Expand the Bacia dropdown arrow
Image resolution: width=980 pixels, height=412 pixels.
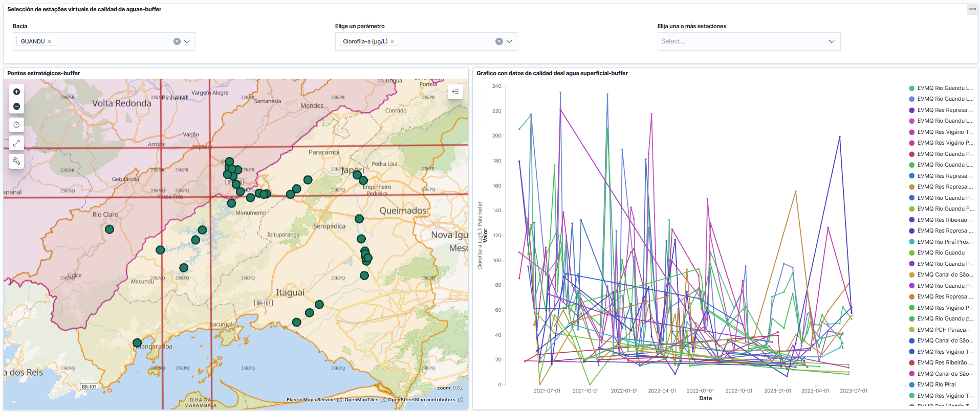187,41
